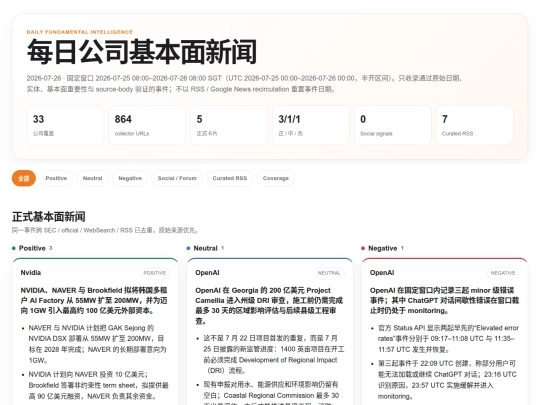
Task: Click the Negative column header
Action: (382, 248)
